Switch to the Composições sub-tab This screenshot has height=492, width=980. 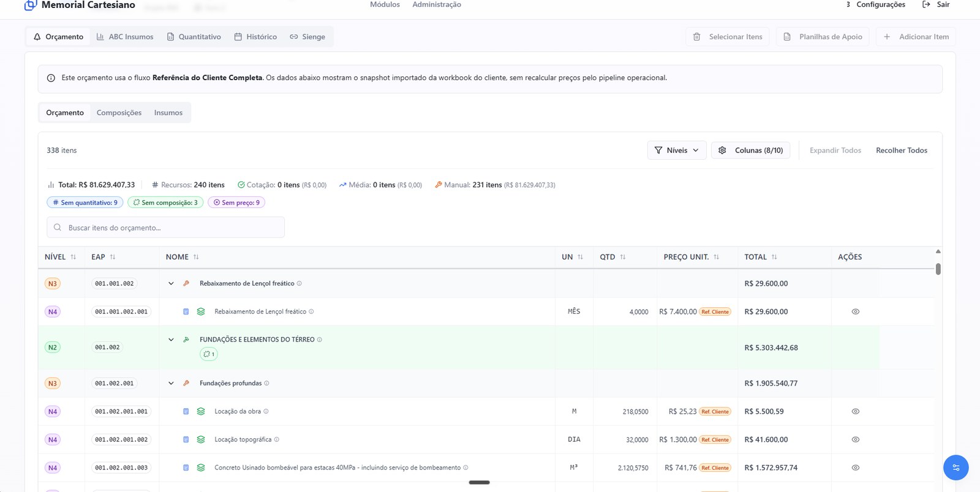point(119,113)
